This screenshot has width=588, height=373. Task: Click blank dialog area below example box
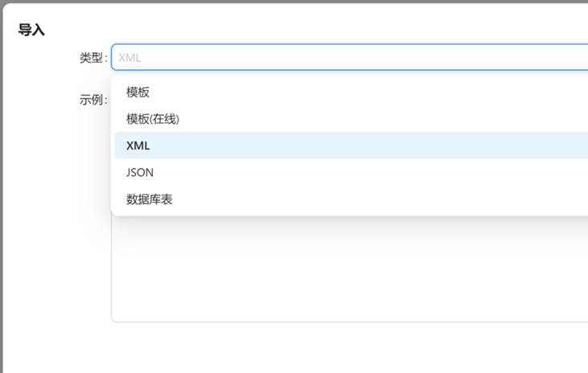pyautogui.click(x=322, y=350)
